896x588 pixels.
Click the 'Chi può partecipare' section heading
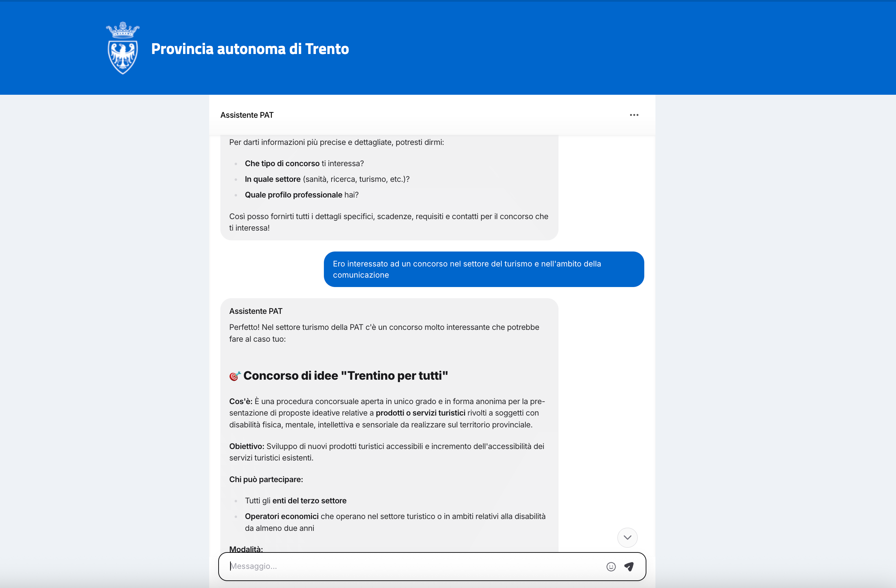[266, 479]
